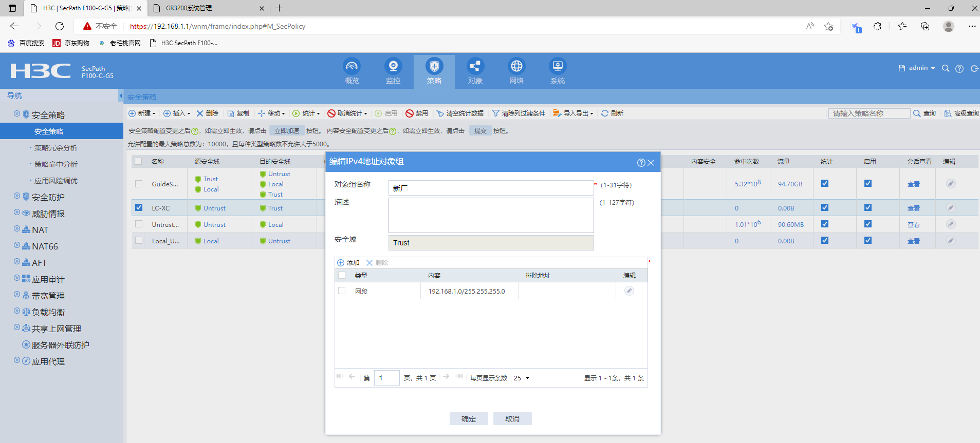Viewport: 980px width, 443px height.
Task: Click the 刷新 refresh toolbar icon
Action: 605,113
